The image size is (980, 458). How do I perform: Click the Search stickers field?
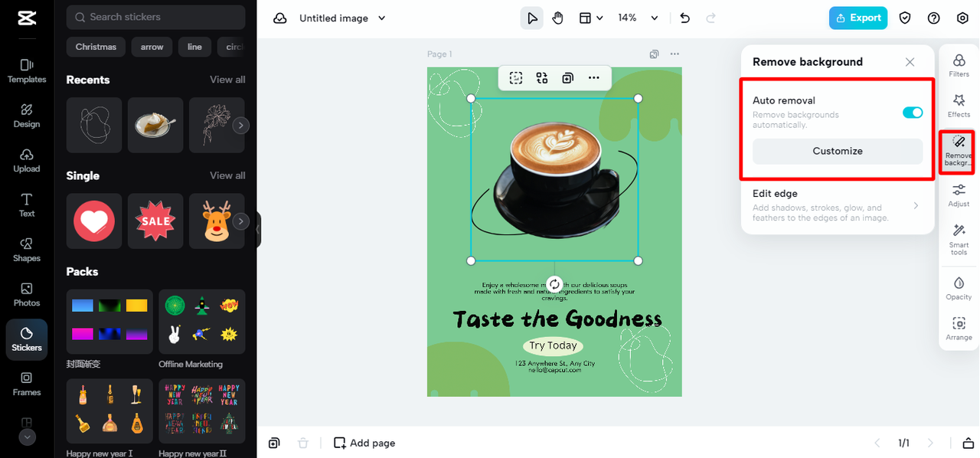156,17
